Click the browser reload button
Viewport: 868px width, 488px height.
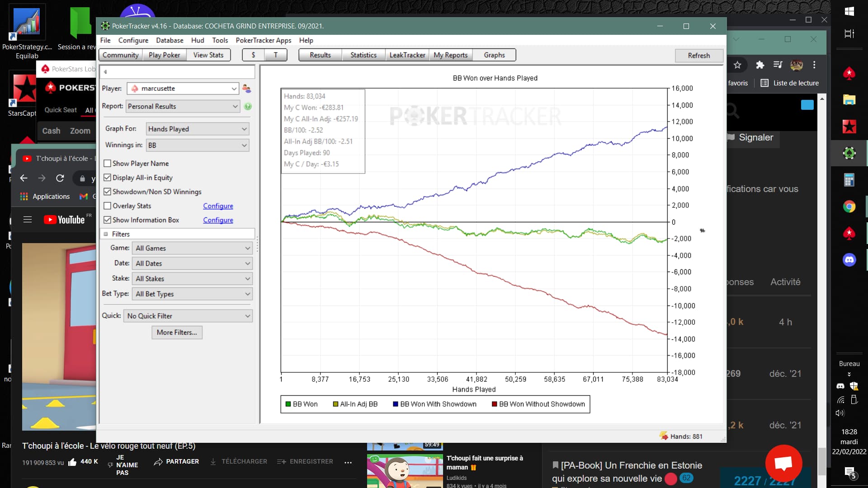60,178
